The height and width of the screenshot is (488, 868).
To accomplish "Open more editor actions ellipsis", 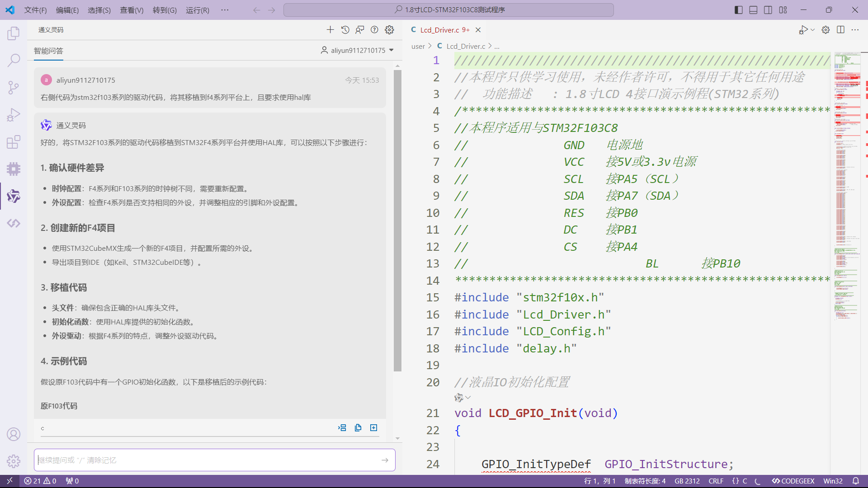I will click(x=855, y=30).
